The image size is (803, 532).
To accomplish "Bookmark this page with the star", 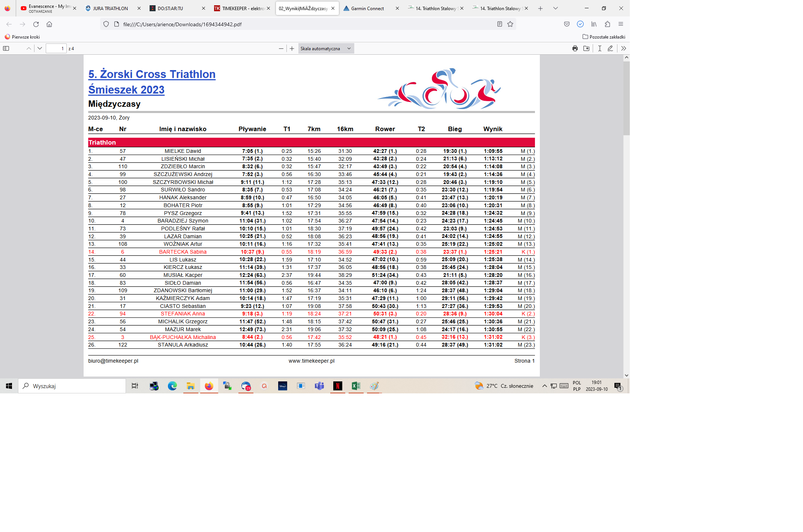I will click(510, 24).
